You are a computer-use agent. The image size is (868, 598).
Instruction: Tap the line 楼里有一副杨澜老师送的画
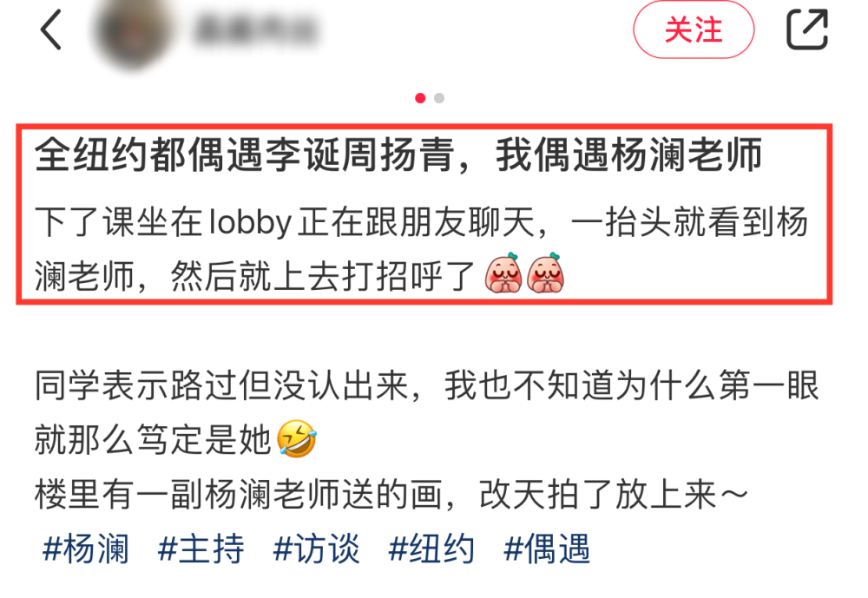(x=391, y=495)
